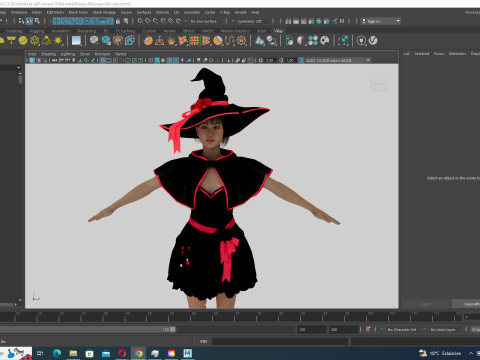Click the V-Ray IPR plug icon
480x360 pixels.
[361, 41]
